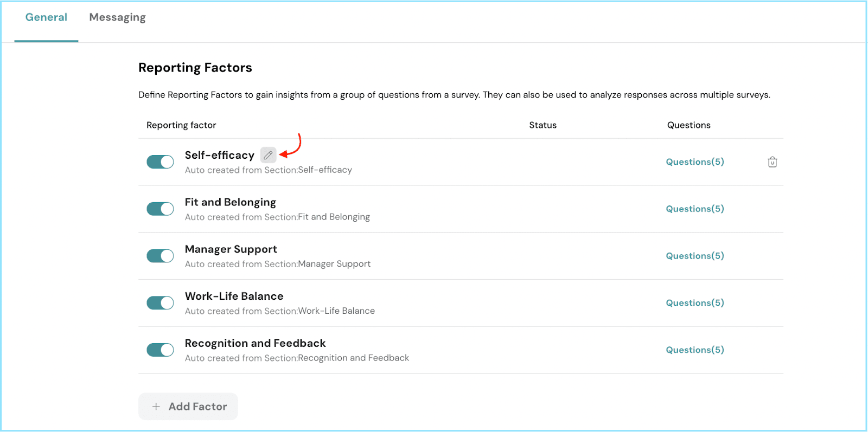This screenshot has width=868, height=432.
Task: Disable the Self-efficacy reporting factor toggle
Action: pyautogui.click(x=160, y=162)
